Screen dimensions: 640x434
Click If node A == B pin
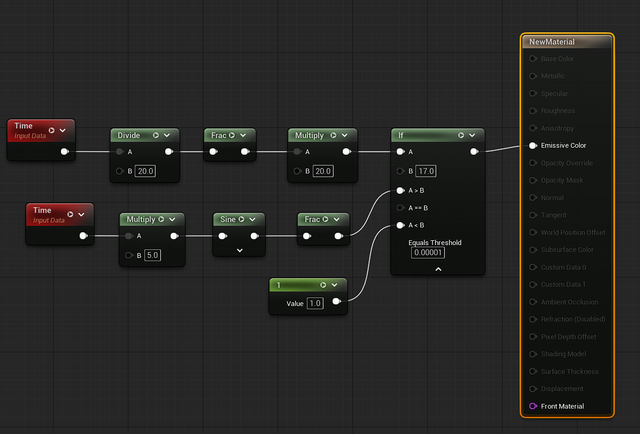click(400, 208)
